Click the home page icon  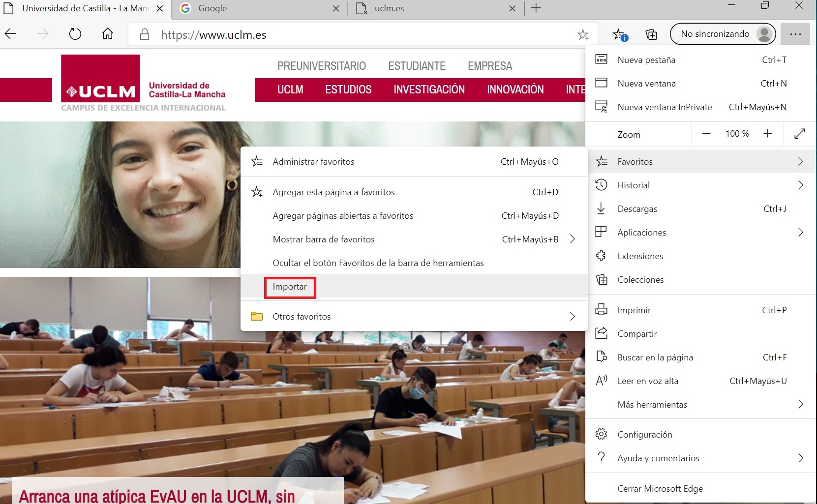[107, 34]
